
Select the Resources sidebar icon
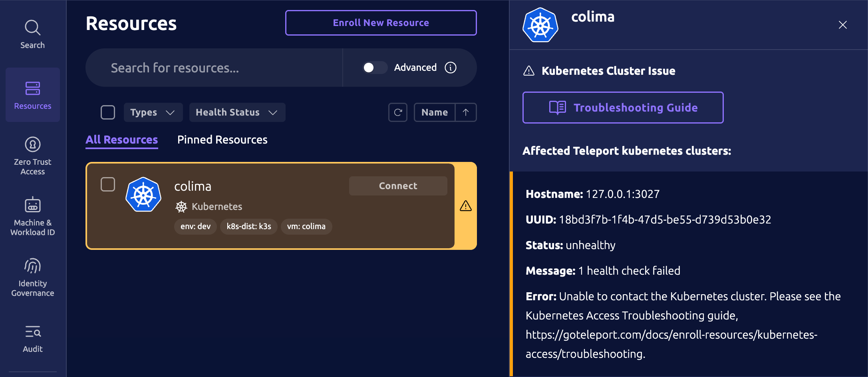tap(32, 95)
